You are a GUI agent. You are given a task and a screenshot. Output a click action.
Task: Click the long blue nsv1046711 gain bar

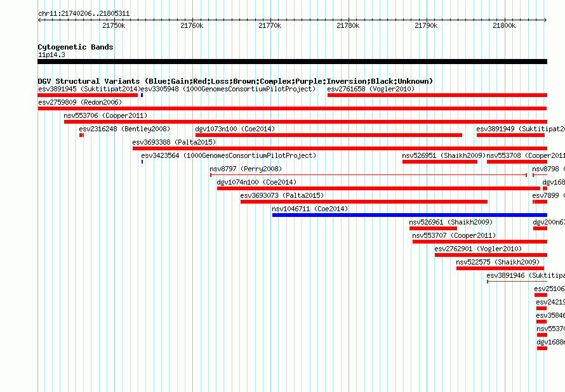409,215
